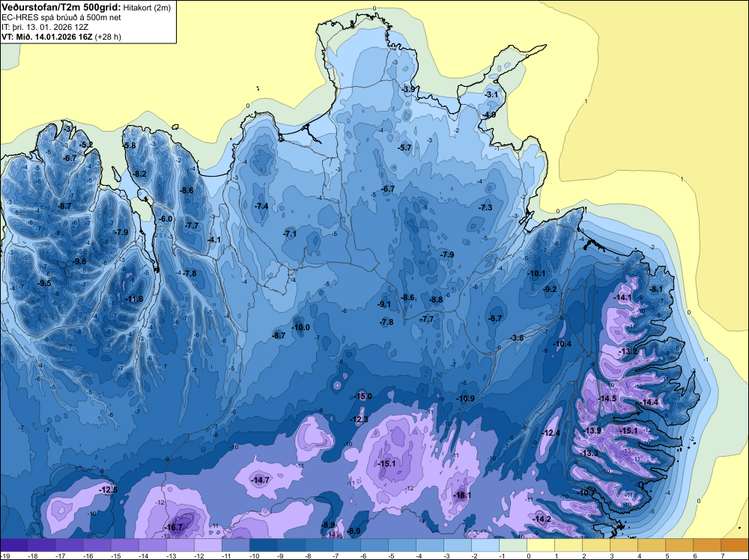Click the -9.6 temperature value
Image resolution: width=749 pixels, height=560 pixels.
pyautogui.click(x=80, y=261)
